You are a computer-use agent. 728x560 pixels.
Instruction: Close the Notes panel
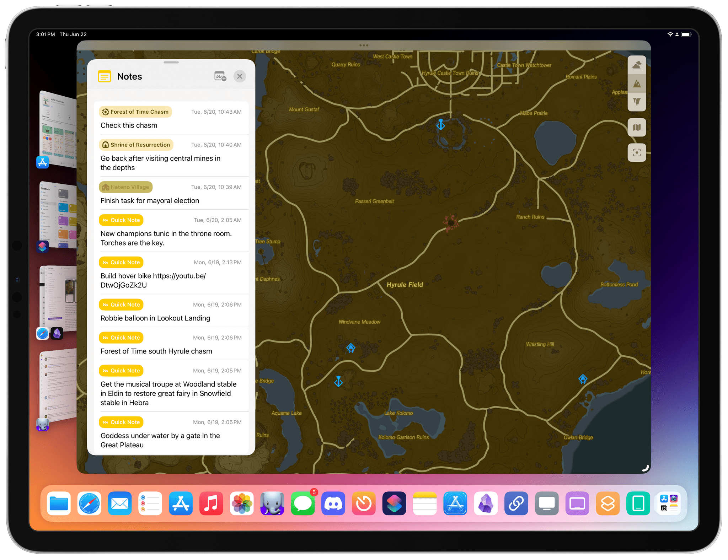240,76
